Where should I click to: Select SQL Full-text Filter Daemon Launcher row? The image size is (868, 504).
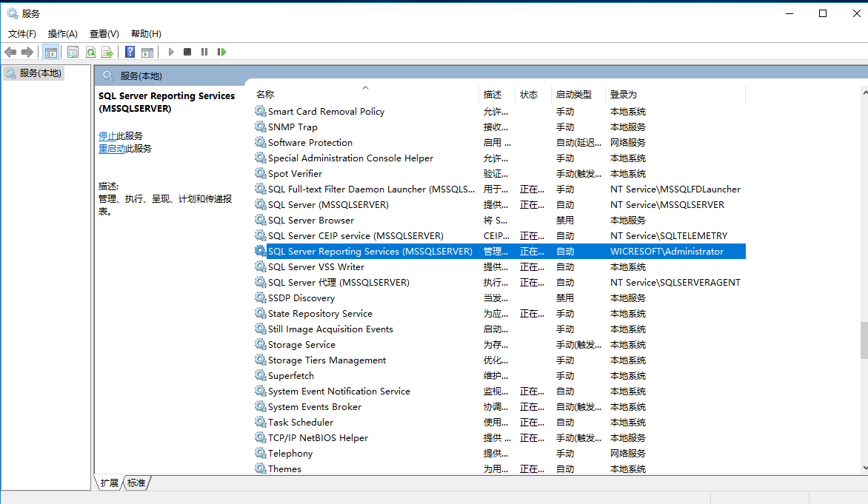pyautogui.click(x=500, y=189)
